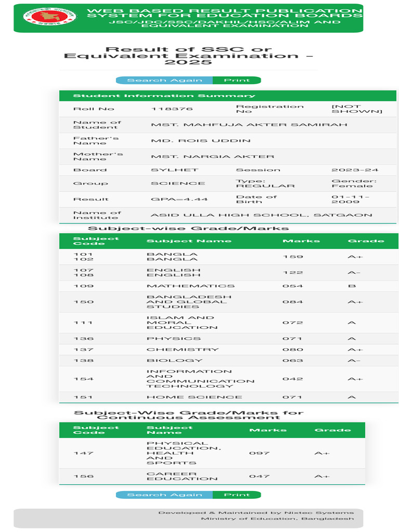Click the Physical Education marks 097
Screen dimensions: 399x532
[260, 453]
